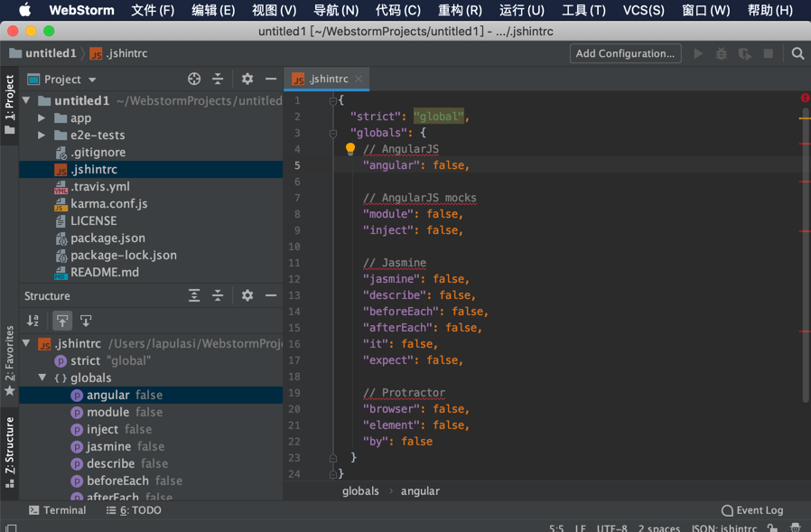Open the Terminal tool window
The width and height of the screenshot is (811, 532).
point(58,510)
